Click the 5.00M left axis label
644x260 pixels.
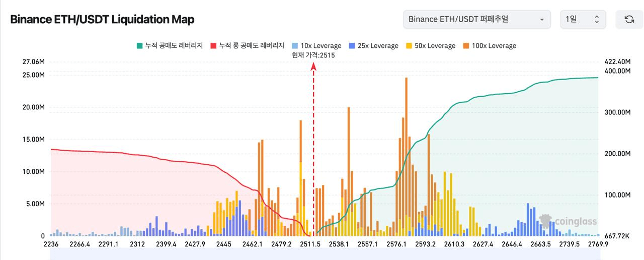tap(36, 204)
